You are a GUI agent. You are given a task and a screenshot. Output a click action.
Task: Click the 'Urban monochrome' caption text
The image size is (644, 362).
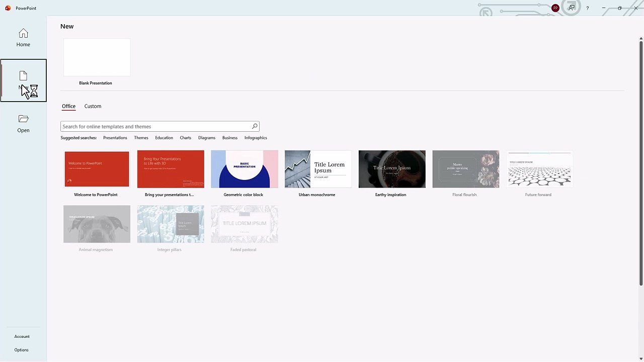click(x=317, y=195)
